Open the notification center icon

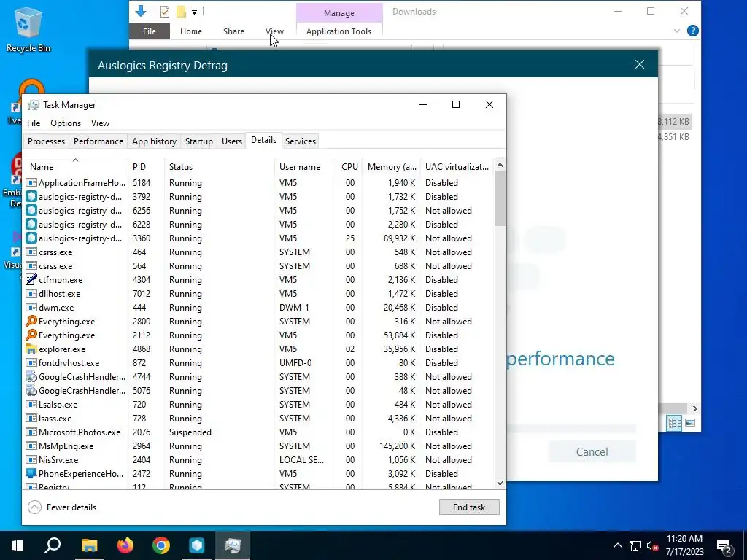point(724,545)
